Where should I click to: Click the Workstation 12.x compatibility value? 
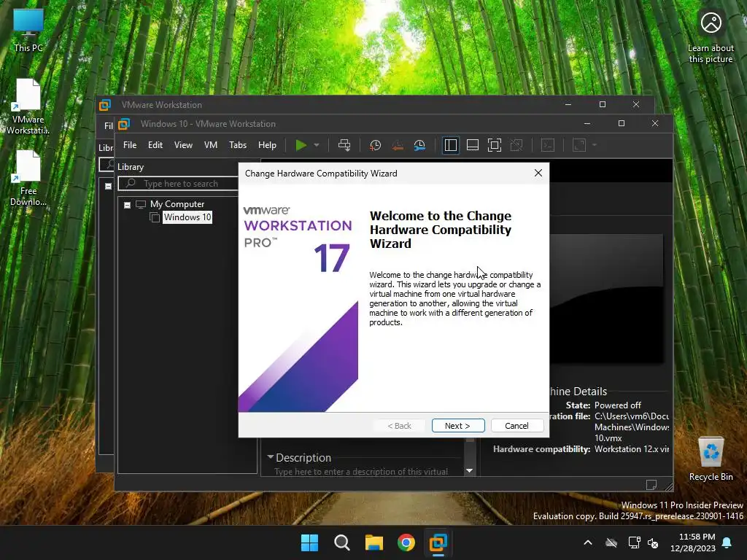[632, 449]
